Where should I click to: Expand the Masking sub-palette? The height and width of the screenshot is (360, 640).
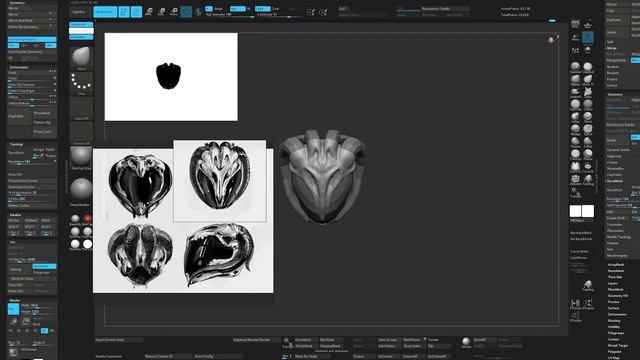[614, 320]
